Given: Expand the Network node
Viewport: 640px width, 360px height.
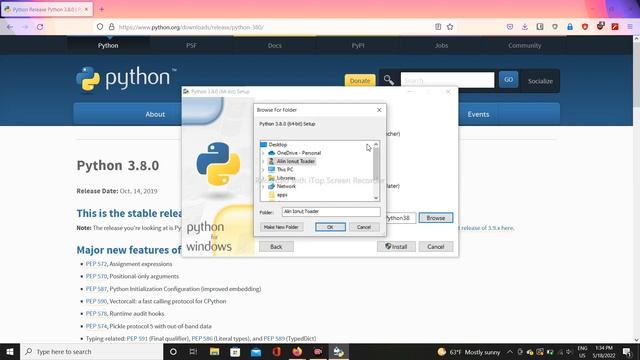Looking at the screenshot, I should (x=263, y=186).
